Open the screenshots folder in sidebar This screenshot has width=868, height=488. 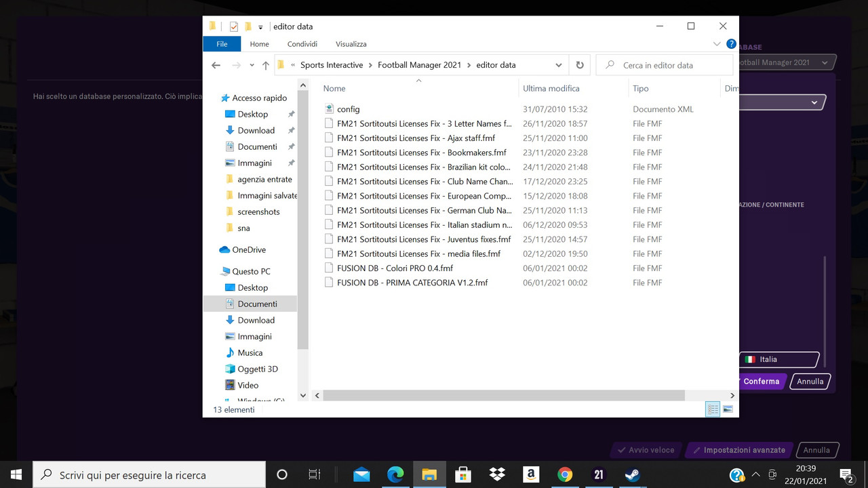point(258,212)
